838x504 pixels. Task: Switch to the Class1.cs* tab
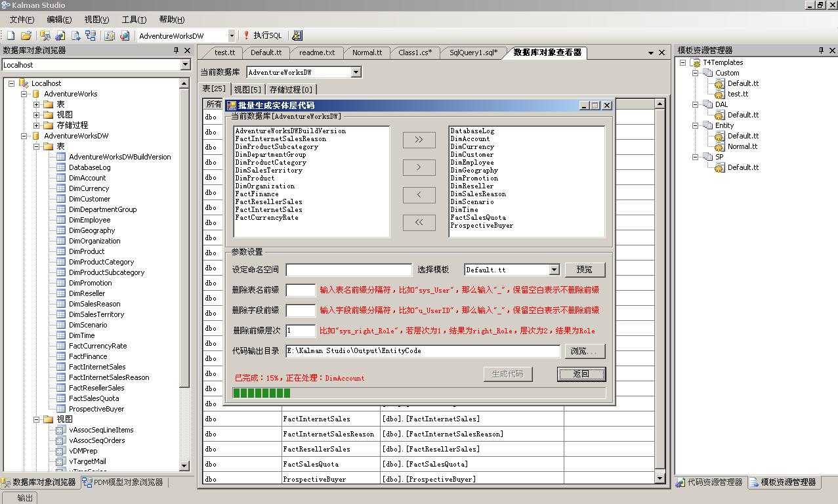click(x=415, y=52)
